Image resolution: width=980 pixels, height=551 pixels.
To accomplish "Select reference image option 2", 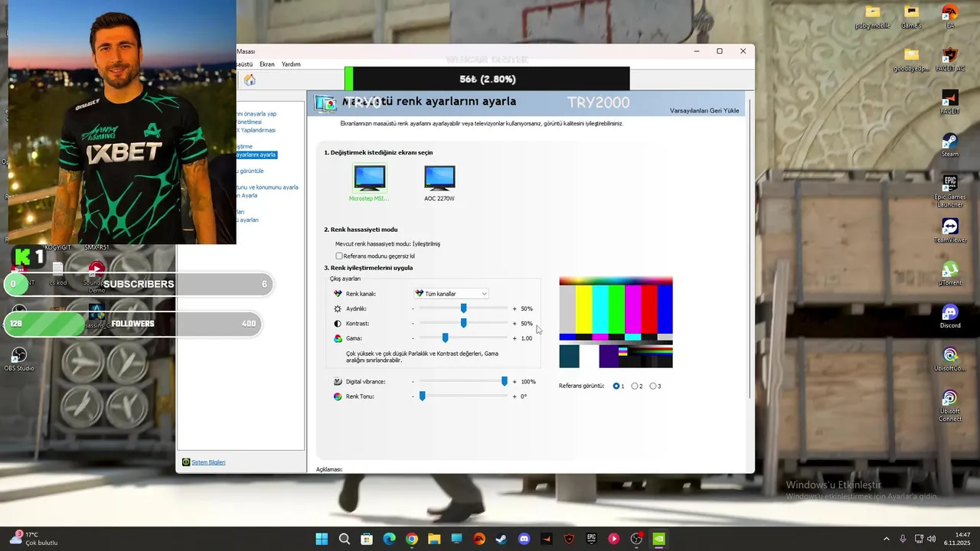I will pyautogui.click(x=635, y=386).
